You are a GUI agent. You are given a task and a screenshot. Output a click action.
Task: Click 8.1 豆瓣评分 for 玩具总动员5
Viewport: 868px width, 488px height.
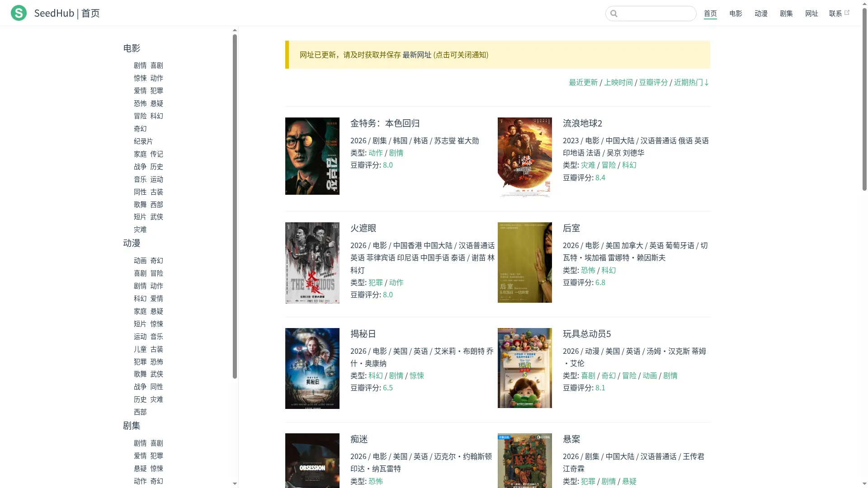(600, 388)
